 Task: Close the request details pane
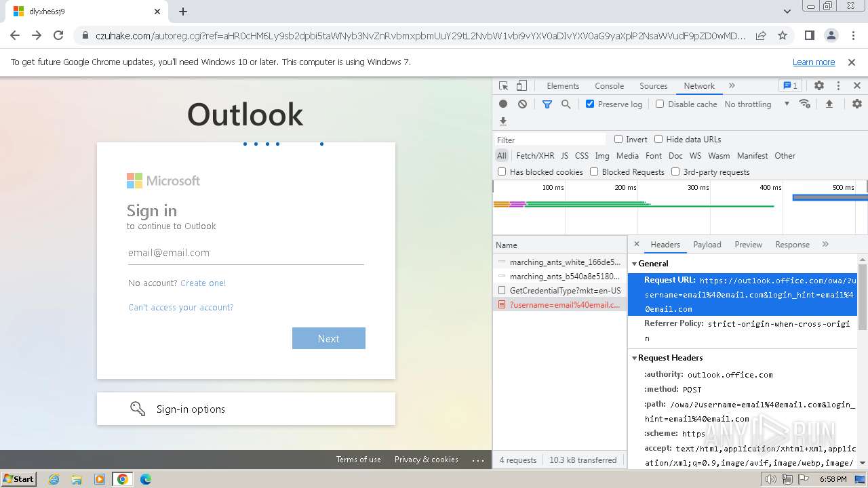tap(637, 244)
